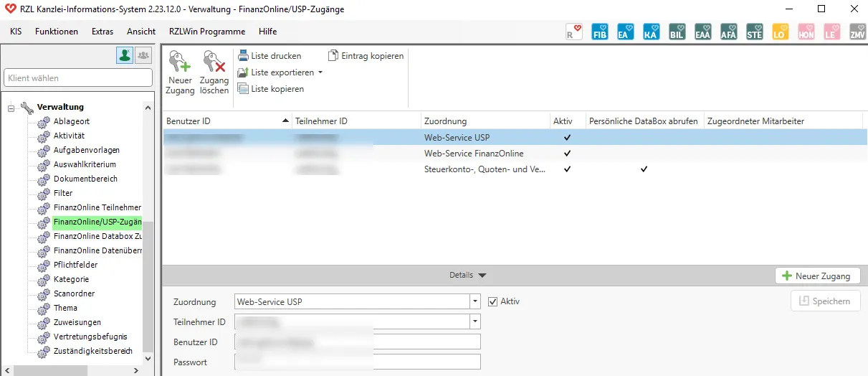Select Pflichtfelder in the tree
The image size is (868, 376).
(75, 265)
